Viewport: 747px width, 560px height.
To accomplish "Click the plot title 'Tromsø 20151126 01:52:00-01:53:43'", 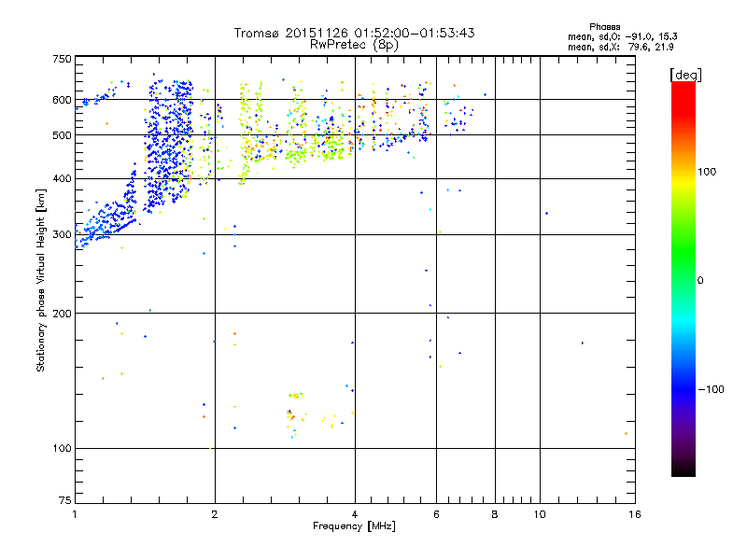I will (x=354, y=33).
